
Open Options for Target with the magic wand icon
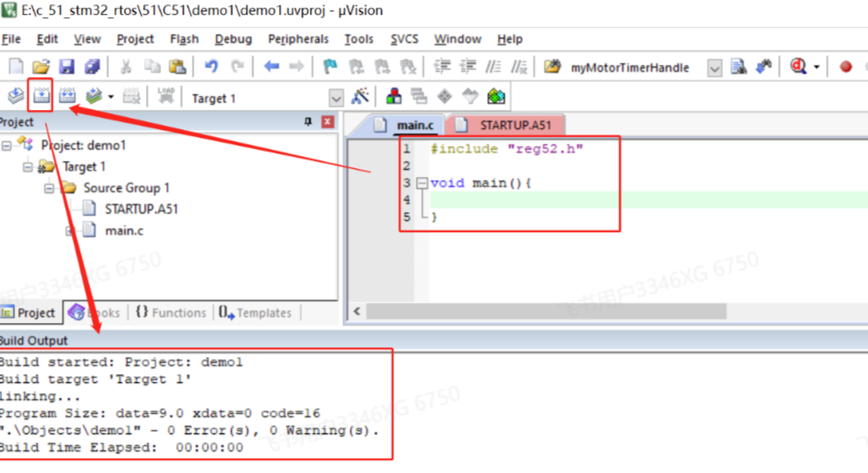(x=360, y=96)
